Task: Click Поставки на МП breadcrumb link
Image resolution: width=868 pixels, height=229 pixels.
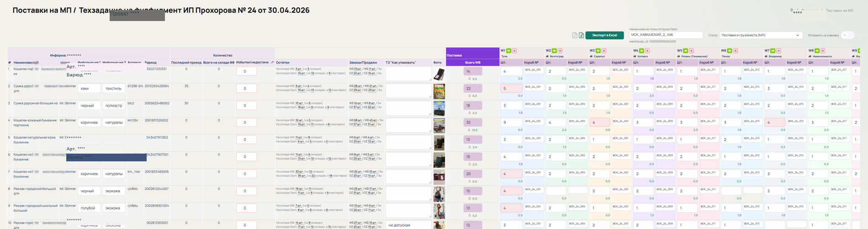Action: click(x=839, y=10)
